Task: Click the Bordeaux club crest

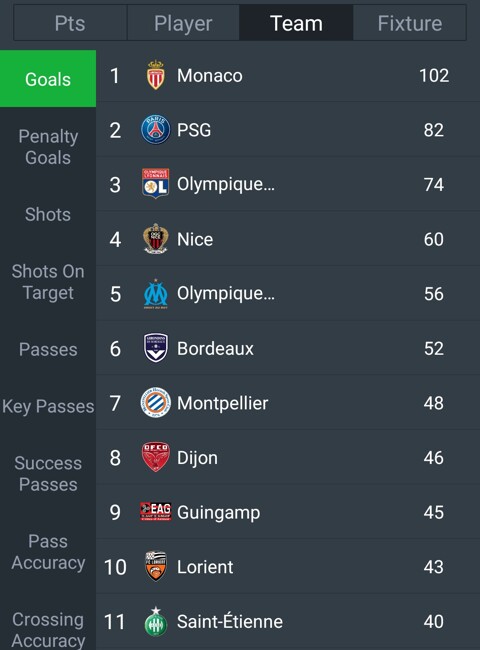Action: 155,348
